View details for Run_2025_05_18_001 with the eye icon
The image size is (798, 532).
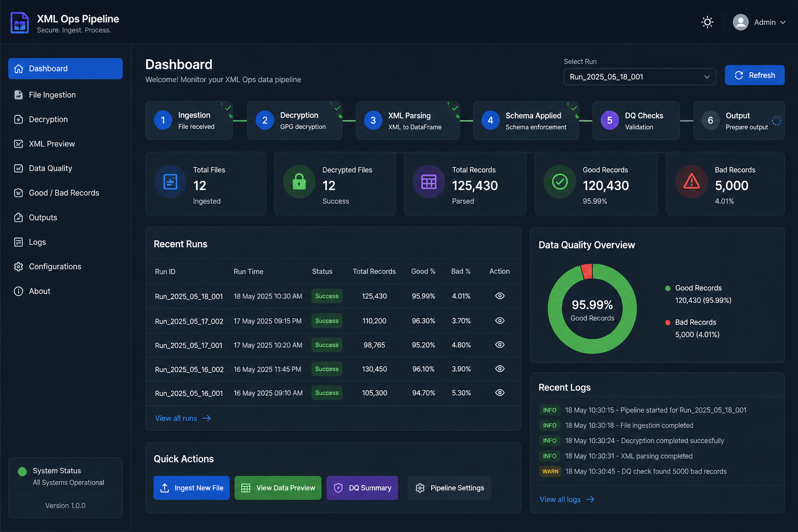(x=500, y=296)
